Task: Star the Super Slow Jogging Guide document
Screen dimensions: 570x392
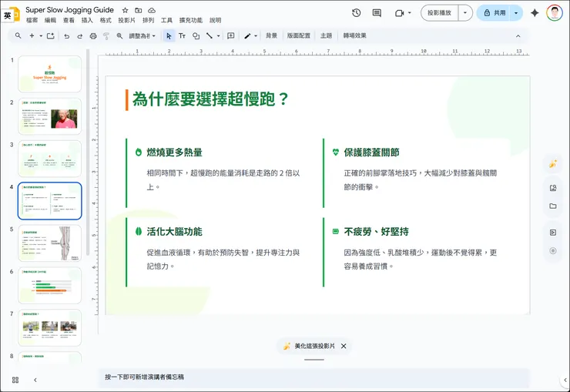Action: [x=125, y=10]
